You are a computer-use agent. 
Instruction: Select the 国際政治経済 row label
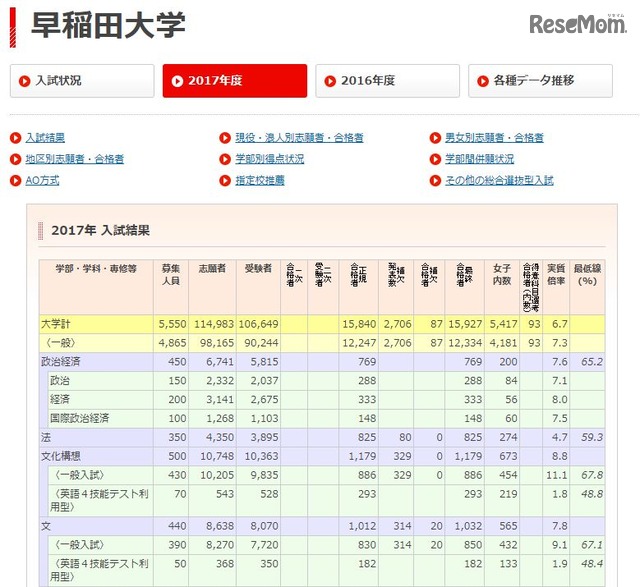[80, 418]
